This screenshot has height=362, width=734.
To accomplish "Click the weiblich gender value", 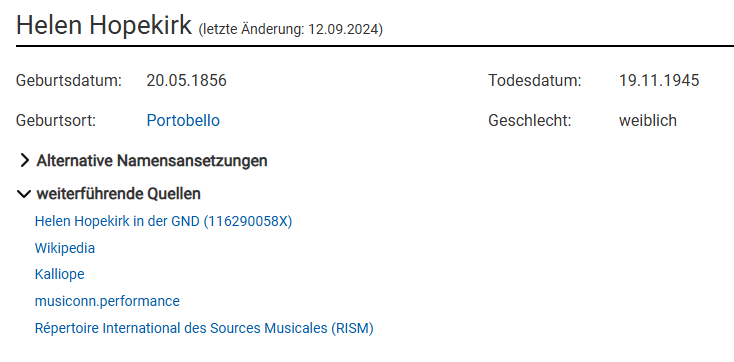I will pyautogui.click(x=648, y=121).
